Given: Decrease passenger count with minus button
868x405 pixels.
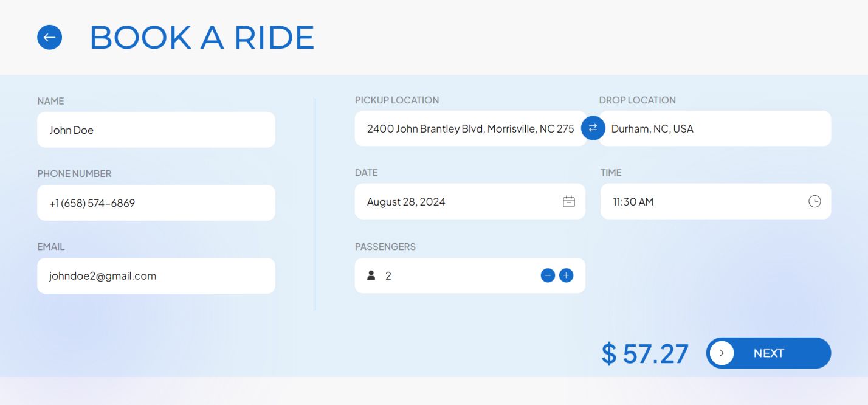Looking at the screenshot, I should click(x=548, y=275).
